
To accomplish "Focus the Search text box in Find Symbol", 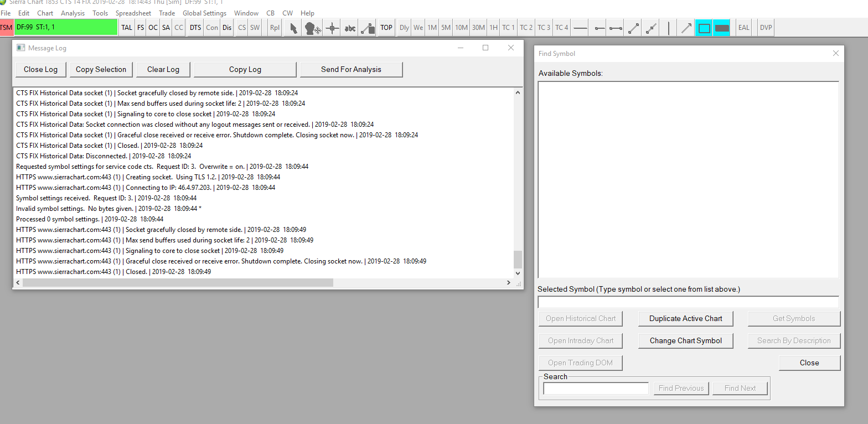I will (x=596, y=389).
